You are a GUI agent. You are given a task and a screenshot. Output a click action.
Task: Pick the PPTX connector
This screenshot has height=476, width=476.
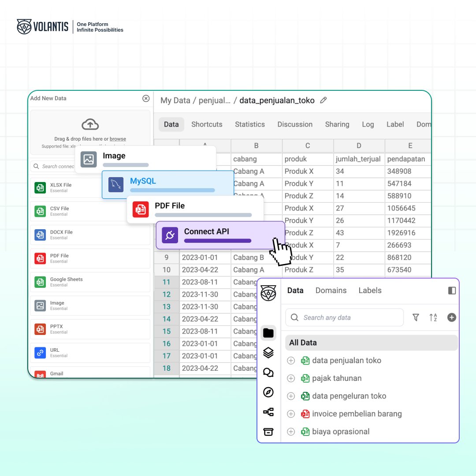(x=90, y=329)
